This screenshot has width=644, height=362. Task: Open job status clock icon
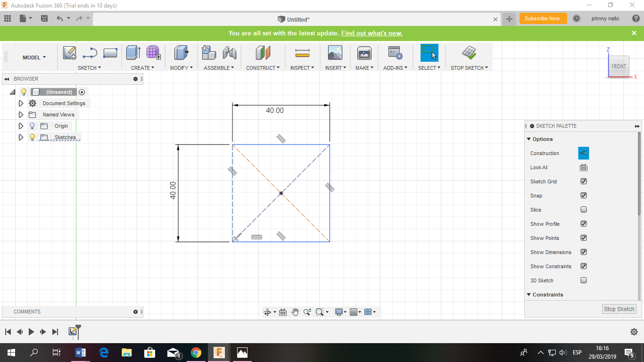[576, 18]
